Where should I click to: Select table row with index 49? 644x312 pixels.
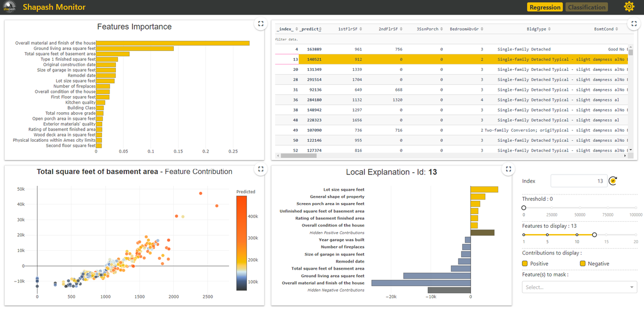click(x=452, y=130)
